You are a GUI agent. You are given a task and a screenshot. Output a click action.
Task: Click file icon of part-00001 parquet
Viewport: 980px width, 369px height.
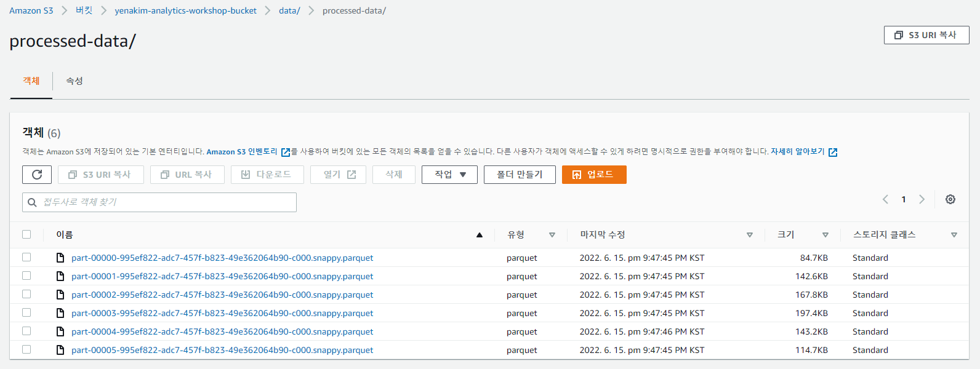click(x=60, y=276)
